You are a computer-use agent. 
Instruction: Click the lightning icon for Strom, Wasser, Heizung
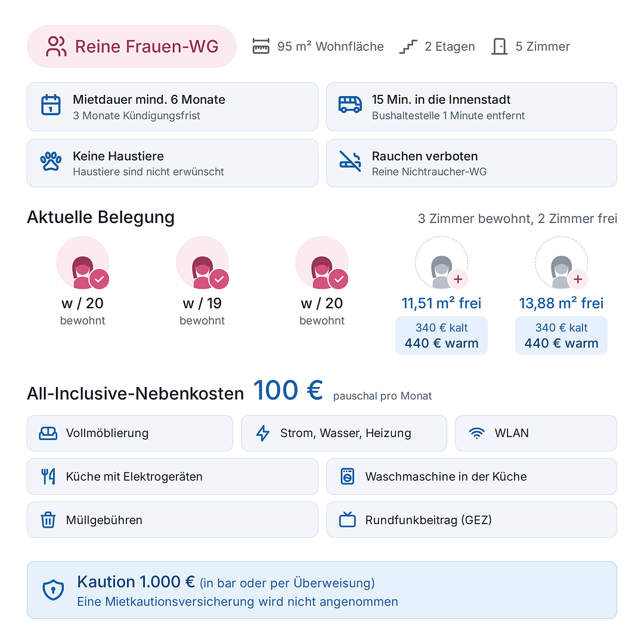pyautogui.click(x=263, y=434)
